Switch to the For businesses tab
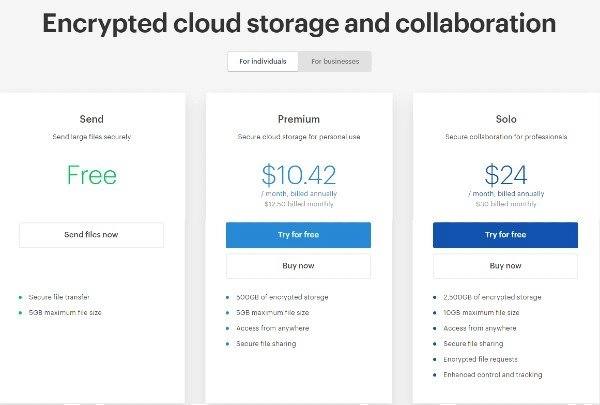This screenshot has width=600, height=405. click(335, 61)
